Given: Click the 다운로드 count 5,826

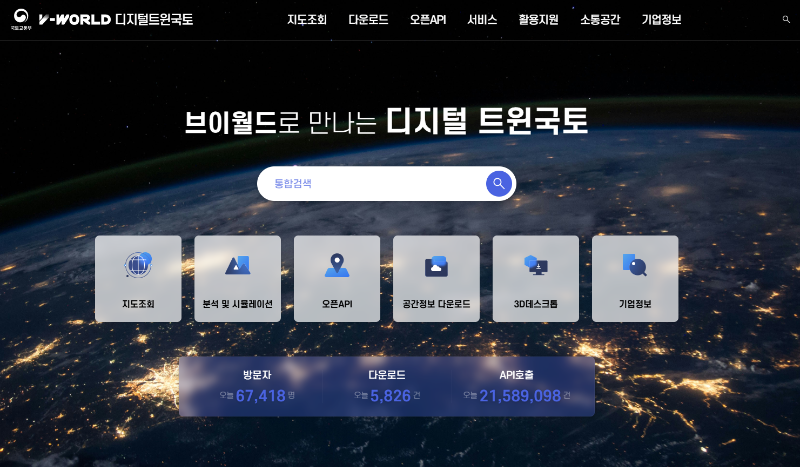Looking at the screenshot, I should click(x=390, y=396).
